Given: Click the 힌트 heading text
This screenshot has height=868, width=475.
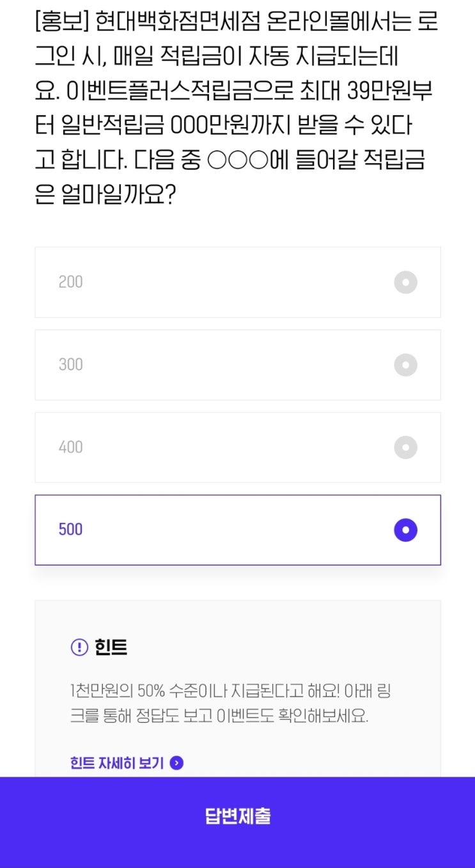Looking at the screenshot, I should click(111, 647).
